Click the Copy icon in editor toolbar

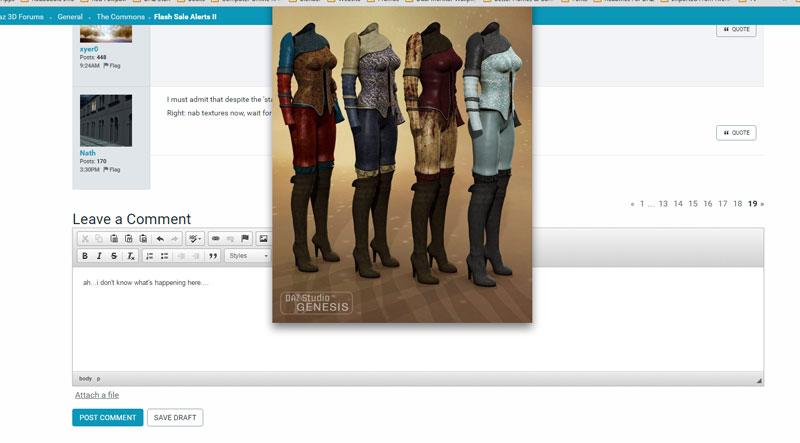click(99, 239)
